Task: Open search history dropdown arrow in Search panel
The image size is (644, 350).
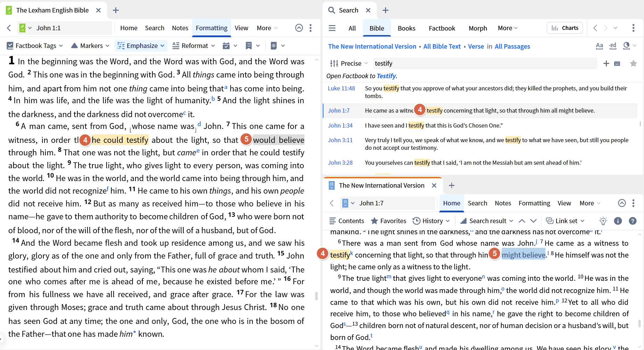Action: 616,28
